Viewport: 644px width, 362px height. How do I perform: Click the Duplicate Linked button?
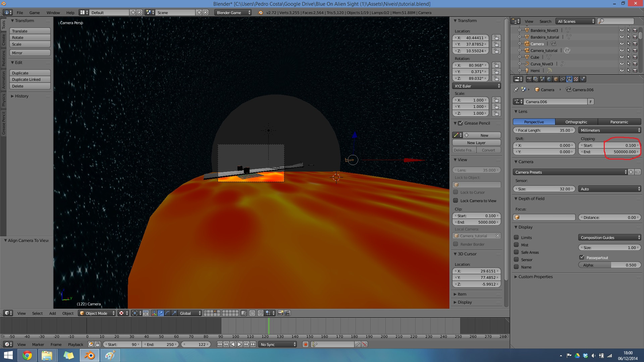click(30, 79)
